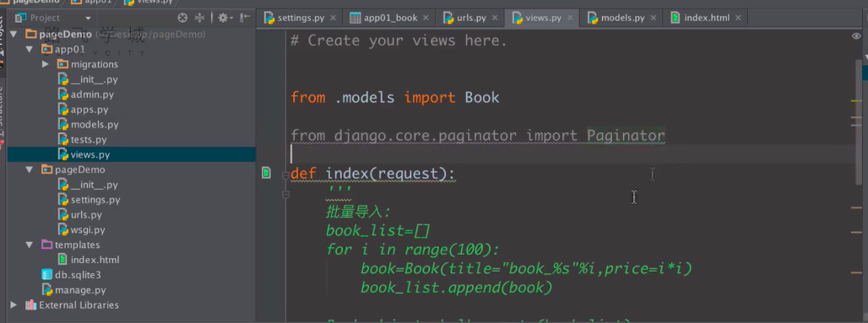Hide the Project tool window
Image resolution: width=868 pixels, height=323 pixels.
coord(245,18)
